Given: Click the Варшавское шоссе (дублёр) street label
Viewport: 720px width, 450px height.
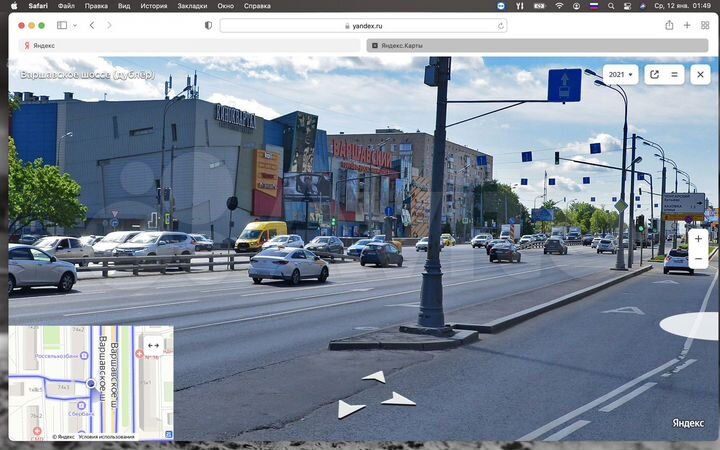Looking at the screenshot, I should pyautogui.click(x=87, y=75).
